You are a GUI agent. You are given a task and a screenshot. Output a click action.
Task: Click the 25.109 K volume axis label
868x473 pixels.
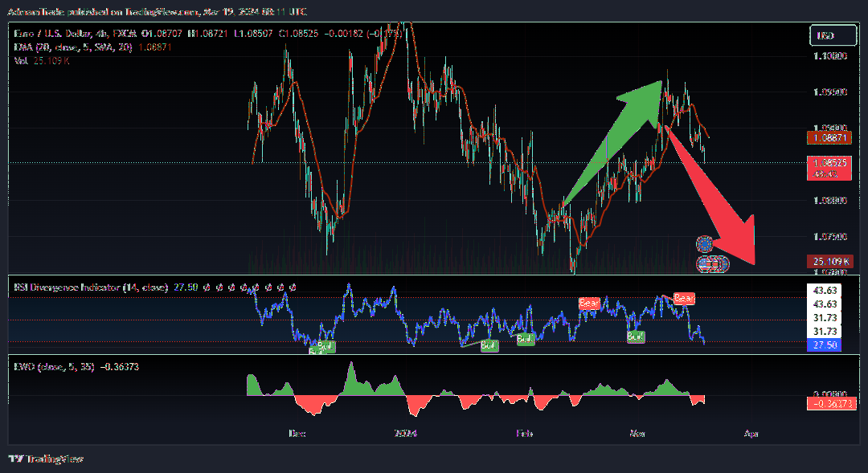[x=829, y=261]
